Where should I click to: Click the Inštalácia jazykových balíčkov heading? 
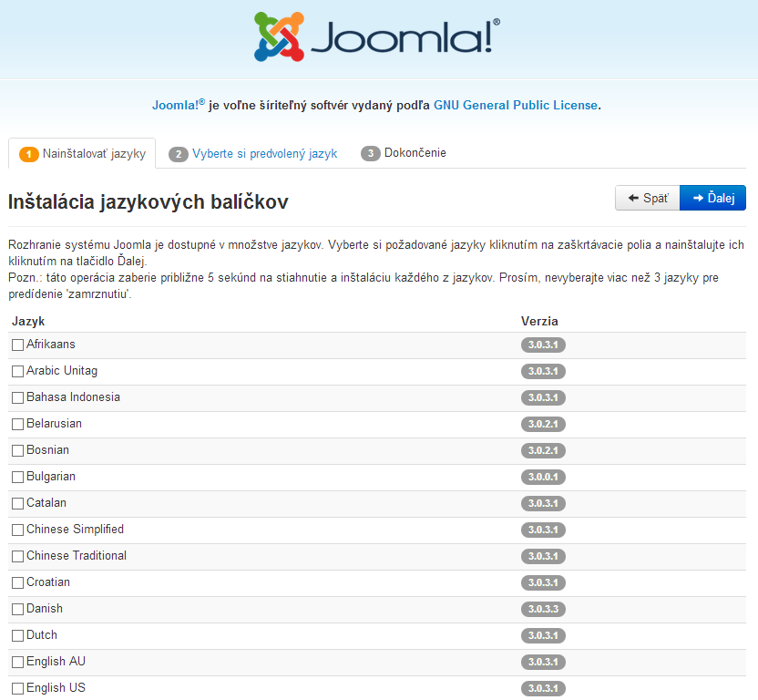148,201
